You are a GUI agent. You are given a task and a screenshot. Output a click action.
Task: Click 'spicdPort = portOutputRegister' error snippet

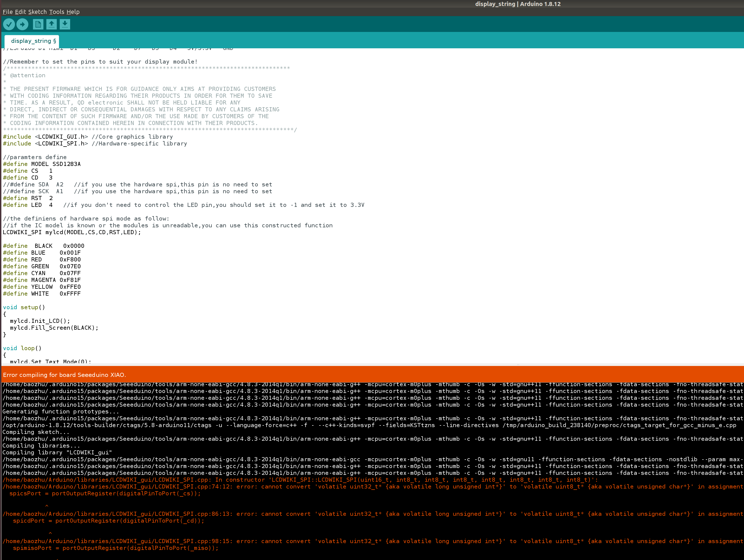pos(109,521)
